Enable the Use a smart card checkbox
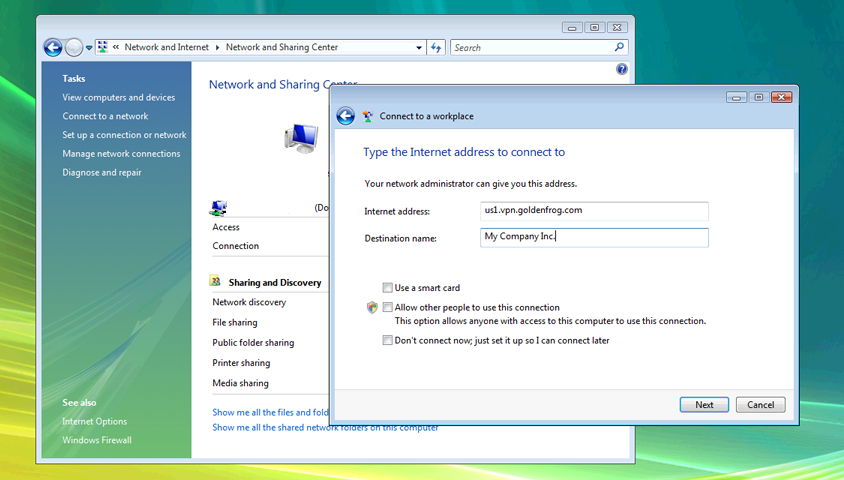This screenshot has width=844, height=480. coord(388,288)
